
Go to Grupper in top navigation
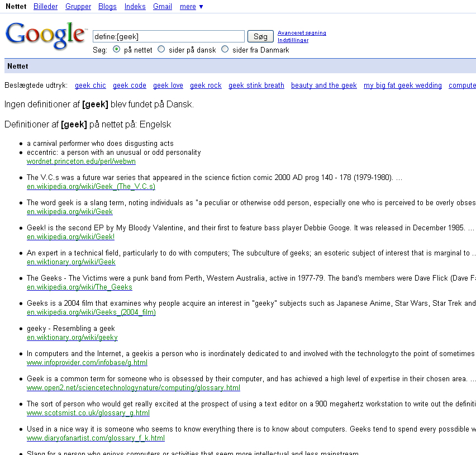pyautogui.click(x=78, y=7)
